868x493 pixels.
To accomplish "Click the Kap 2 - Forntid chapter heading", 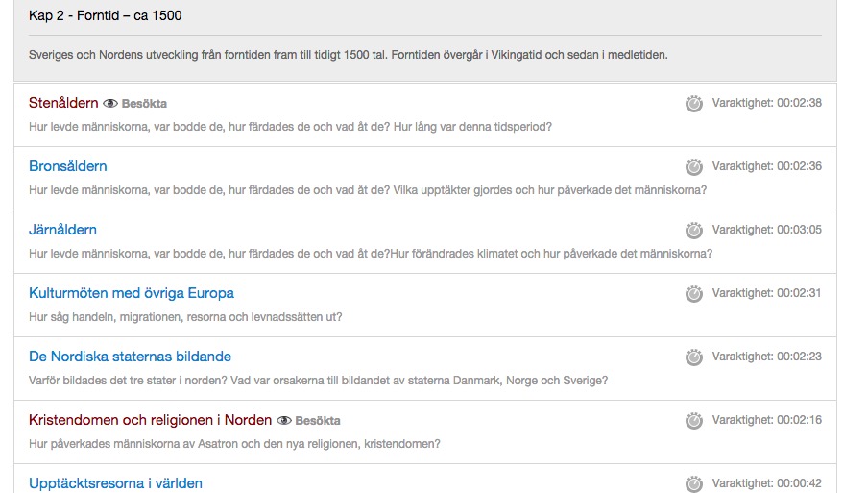I will (106, 15).
